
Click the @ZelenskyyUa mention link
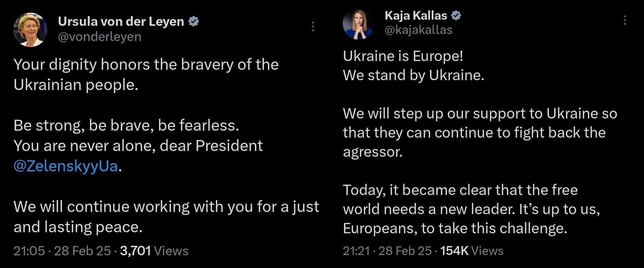[x=66, y=166]
